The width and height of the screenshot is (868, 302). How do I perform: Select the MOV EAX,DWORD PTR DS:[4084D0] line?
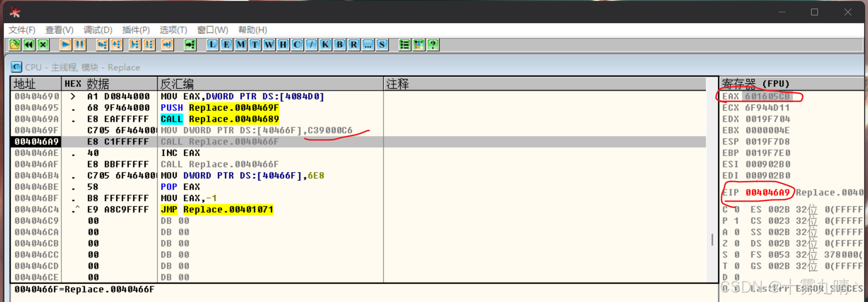[x=243, y=96]
